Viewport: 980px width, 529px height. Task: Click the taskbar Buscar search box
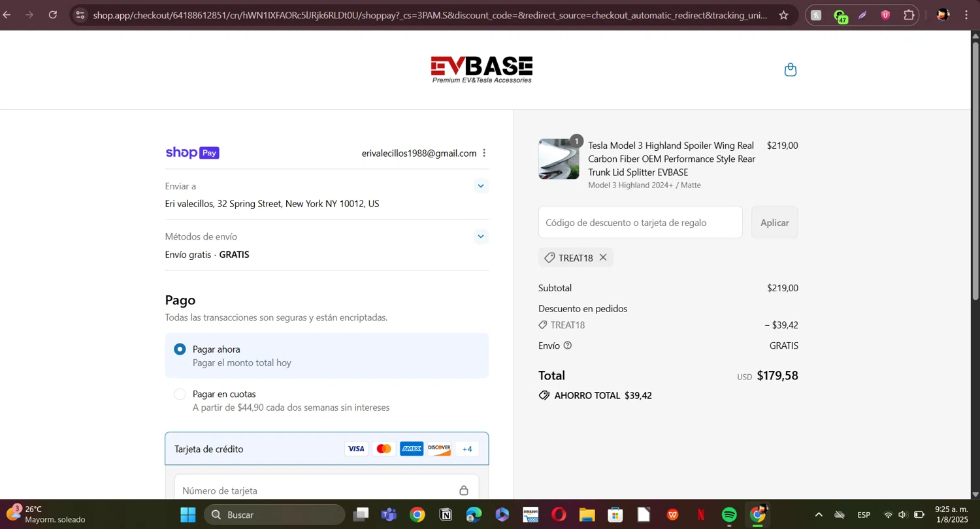coord(274,515)
